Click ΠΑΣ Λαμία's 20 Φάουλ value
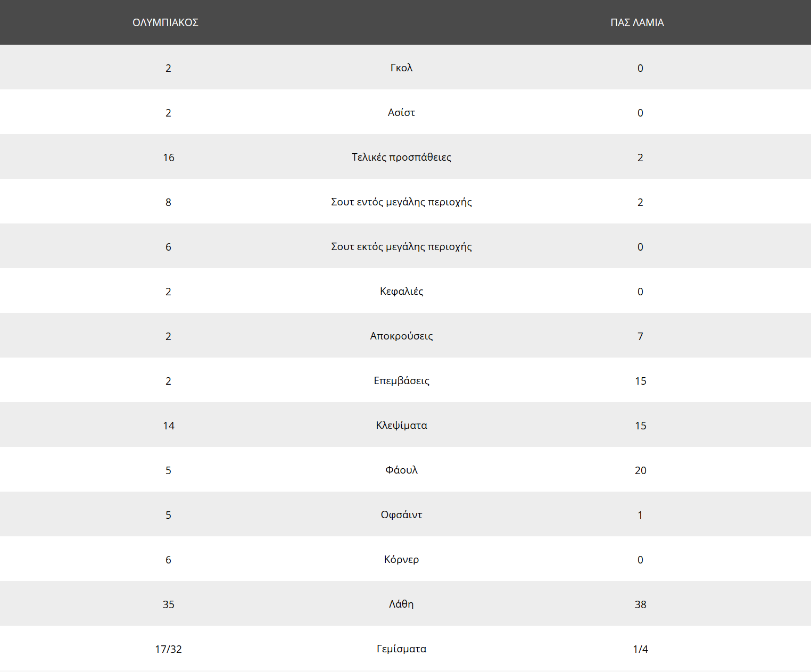The height and width of the screenshot is (672, 811). [x=640, y=470]
